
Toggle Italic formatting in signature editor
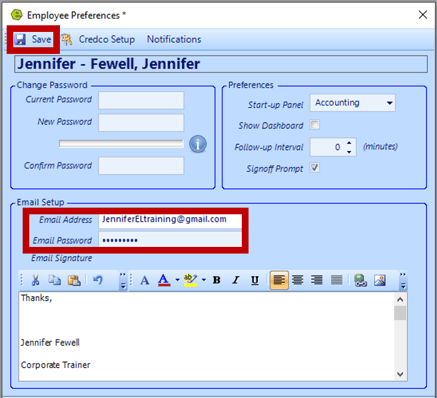[x=236, y=280]
